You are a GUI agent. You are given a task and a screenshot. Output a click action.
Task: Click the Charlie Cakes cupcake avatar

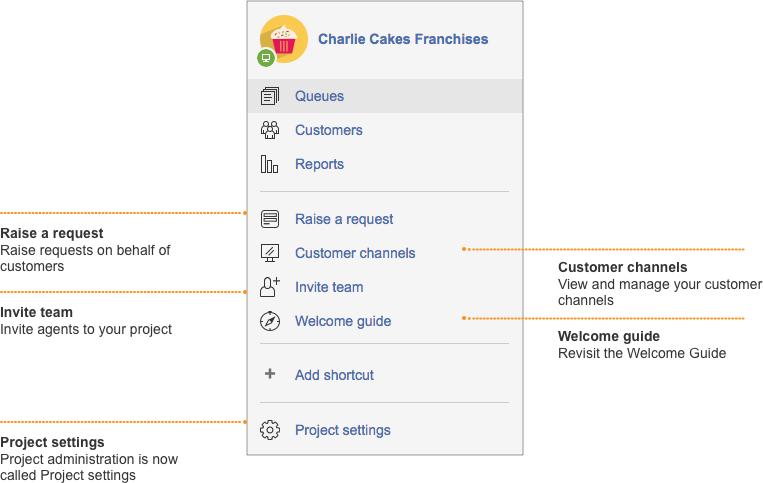(x=285, y=38)
